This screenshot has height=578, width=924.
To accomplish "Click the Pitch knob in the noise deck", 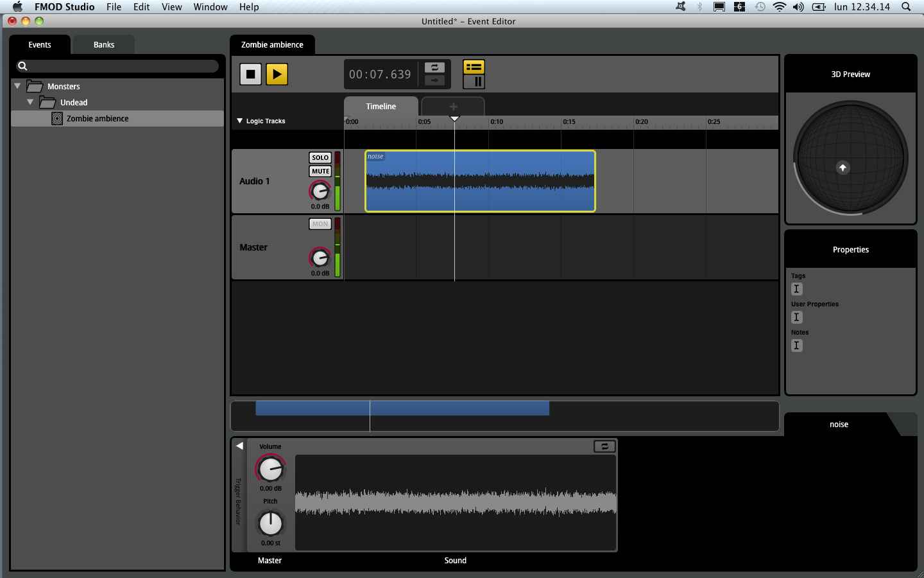I will pos(271,523).
